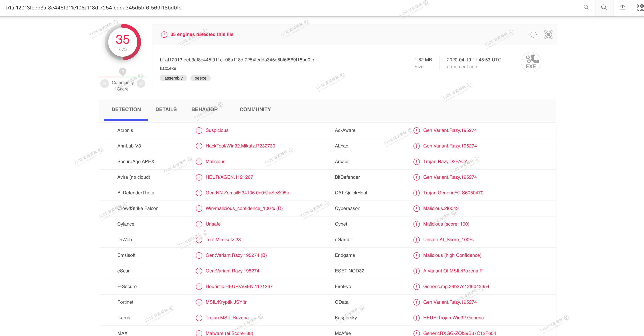Click the large search magnifier button
This screenshot has height=336, width=644.
click(x=604, y=7)
